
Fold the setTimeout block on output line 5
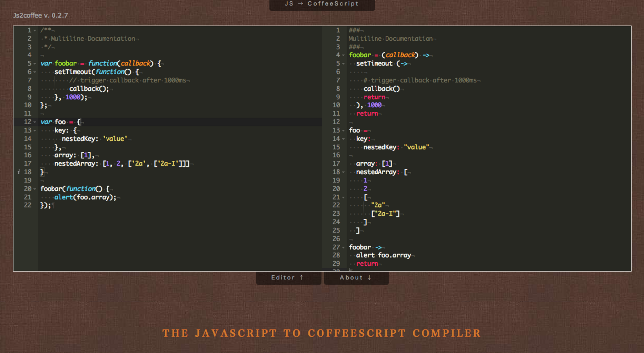point(344,63)
